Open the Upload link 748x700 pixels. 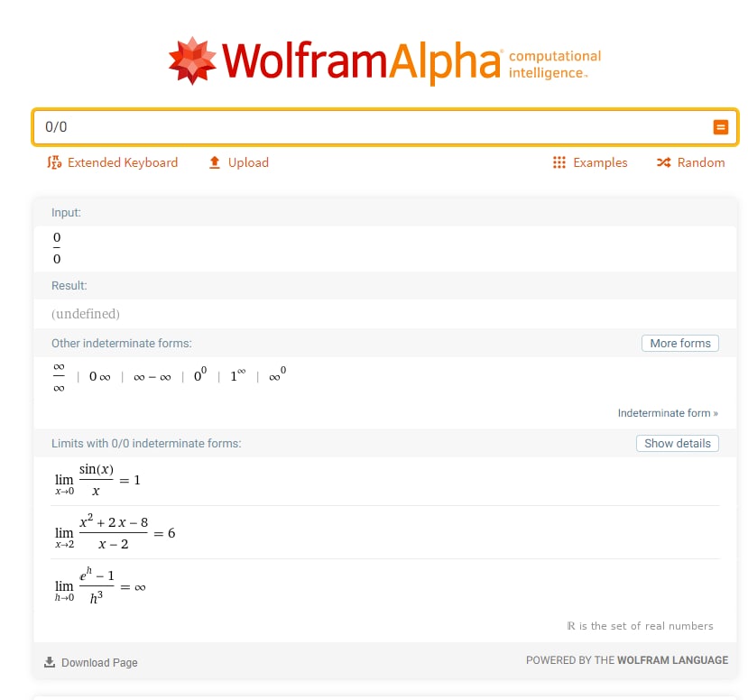click(x=248, y=162)
